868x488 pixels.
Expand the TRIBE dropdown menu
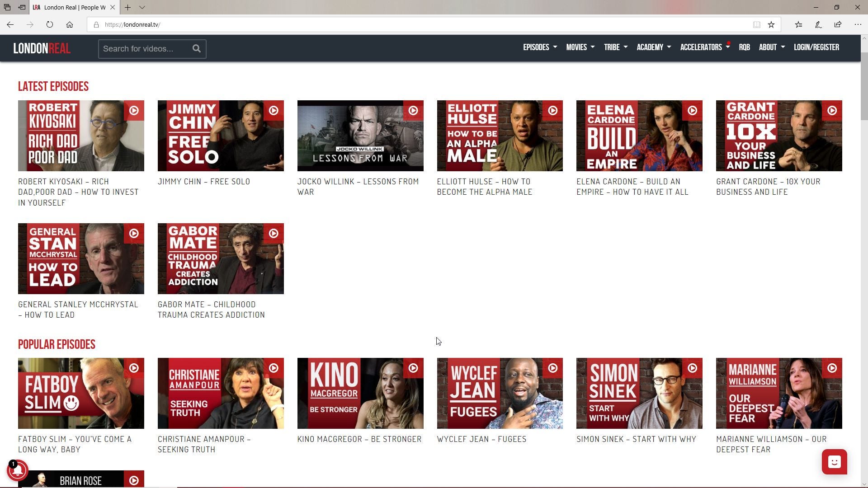point(616,47)
